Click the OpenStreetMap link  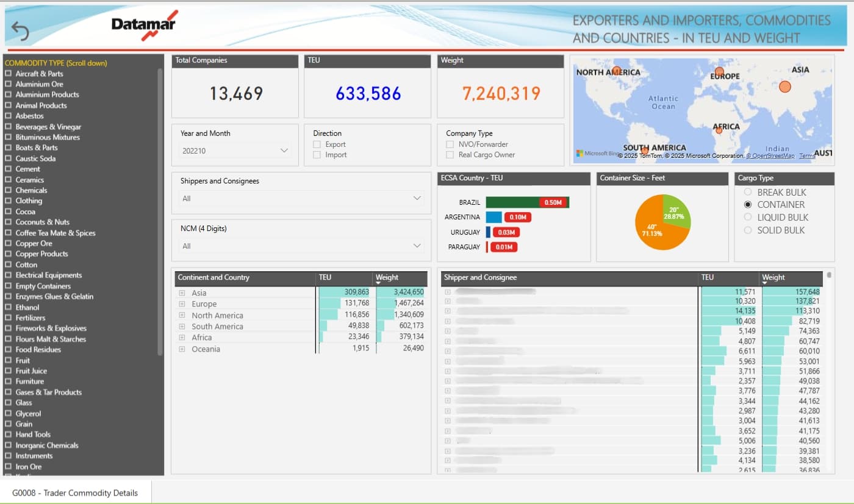pyautogui.click(x=772, y=156)
